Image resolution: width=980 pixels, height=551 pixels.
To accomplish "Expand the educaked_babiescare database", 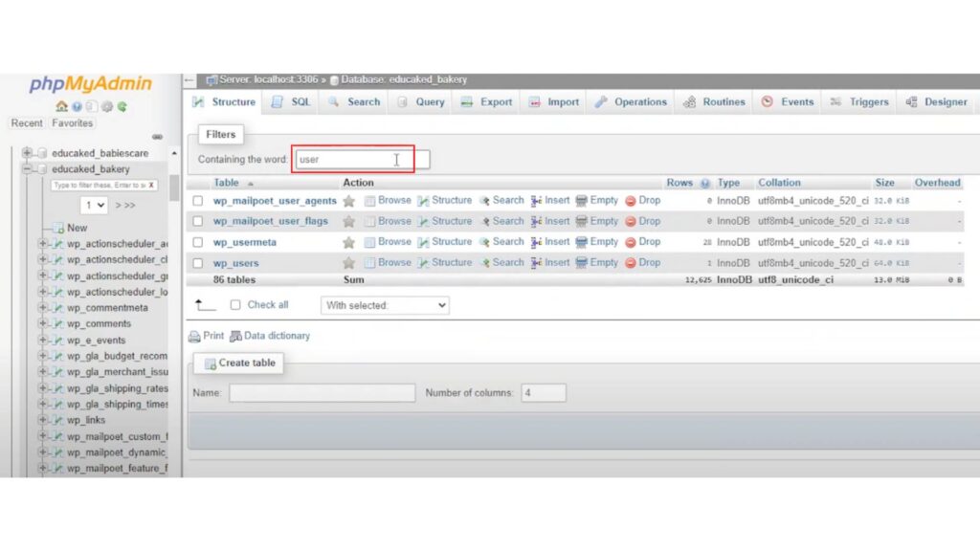I will pos(27,152).
